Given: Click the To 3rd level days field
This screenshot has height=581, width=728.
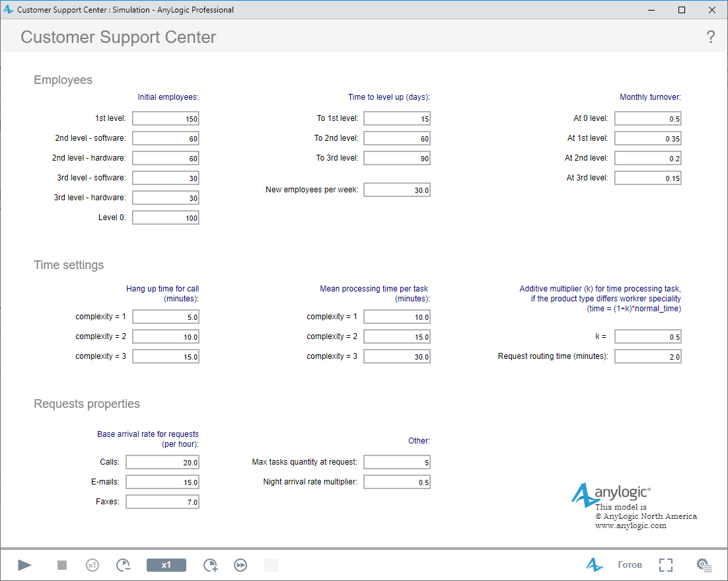Looking at the screenshot, I should pyautogui.click(x=397, y=159).
